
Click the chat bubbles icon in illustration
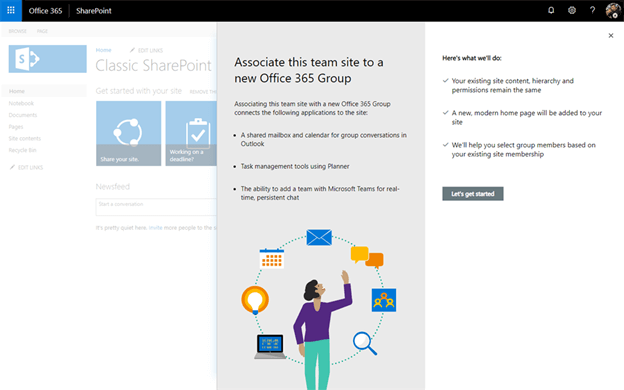click(x=367, y=257)
